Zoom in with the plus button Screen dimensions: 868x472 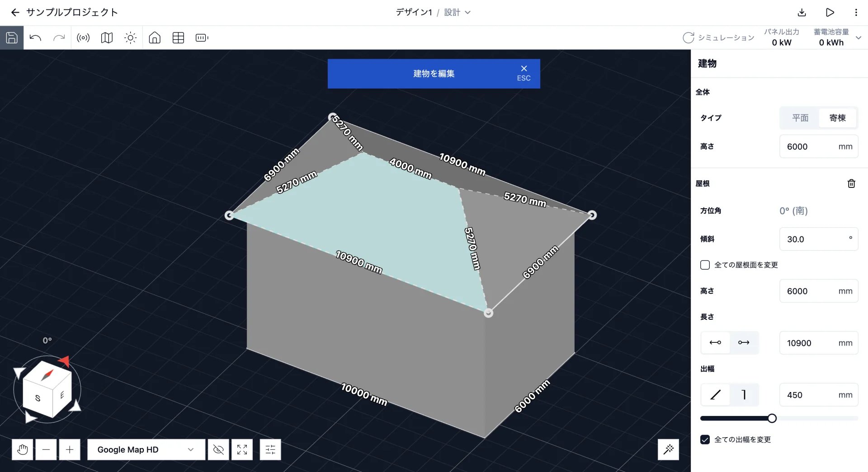tap(70, 449)
